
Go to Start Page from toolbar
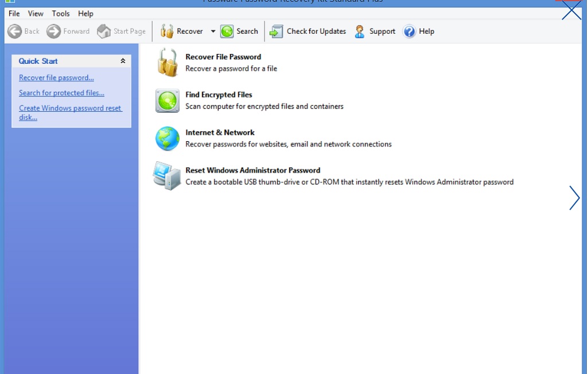click(121, 31)
